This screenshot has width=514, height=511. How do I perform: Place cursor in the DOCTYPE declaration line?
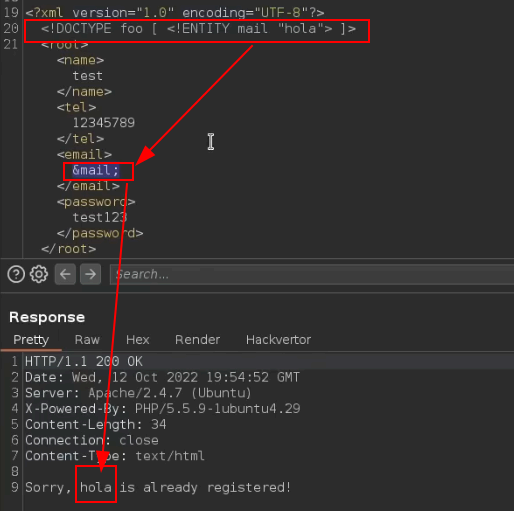coord(198,29)
